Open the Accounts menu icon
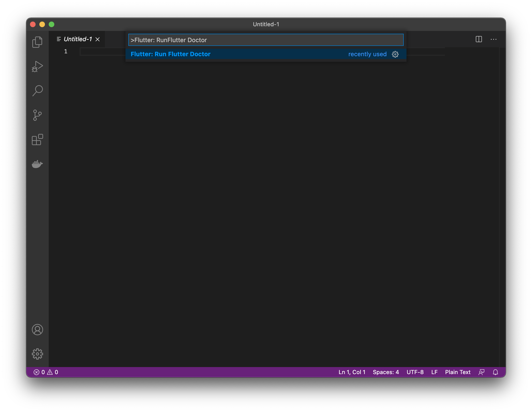Viewport: 532px width, 412px height. point(37,329)
